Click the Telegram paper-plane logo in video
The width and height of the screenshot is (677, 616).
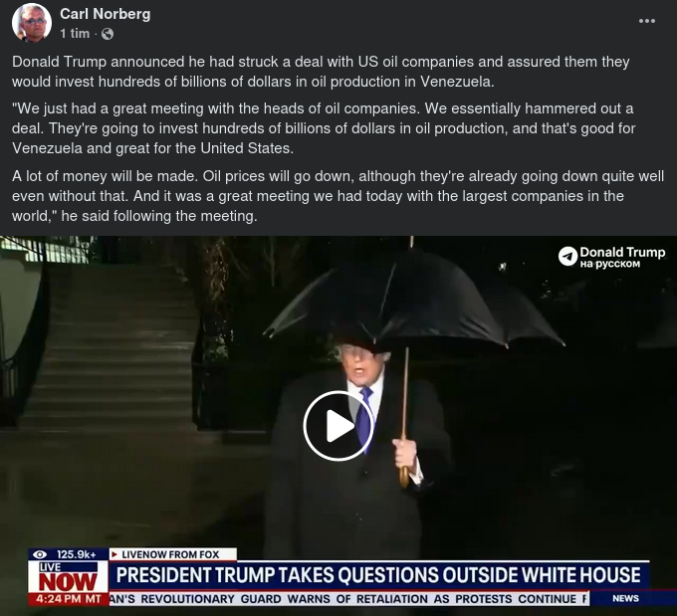pos(567,257)
